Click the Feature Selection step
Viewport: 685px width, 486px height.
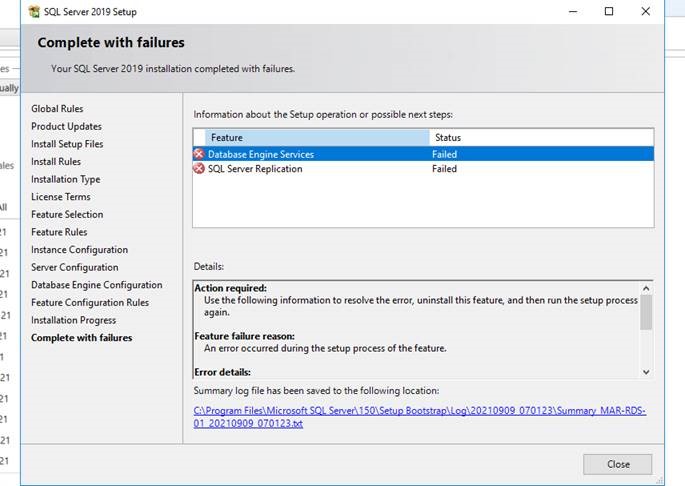click(67, 215)
